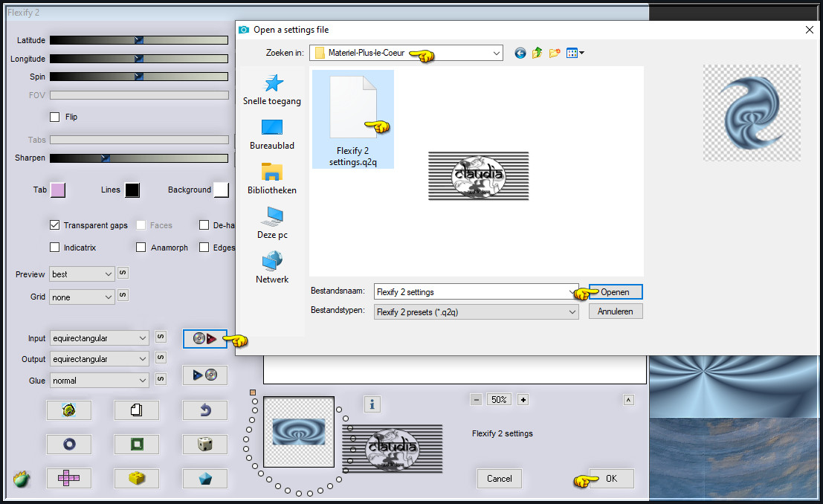This screenshot has width=823, height=504.
Task: Click the dice randomize button
Action: [x=204, y=444]
